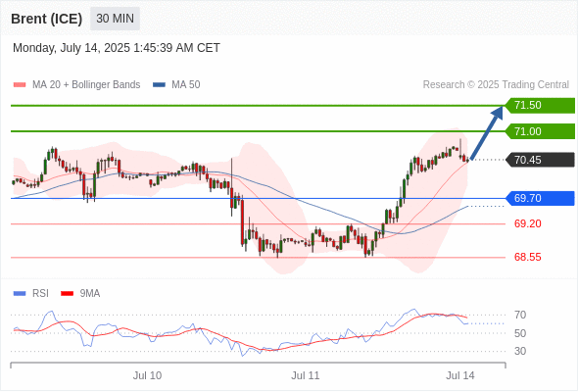The image size is (578, 392).
Task: Click the 71.00 resistance price tag
Action: pyautogui.click(x=540, y=131)
